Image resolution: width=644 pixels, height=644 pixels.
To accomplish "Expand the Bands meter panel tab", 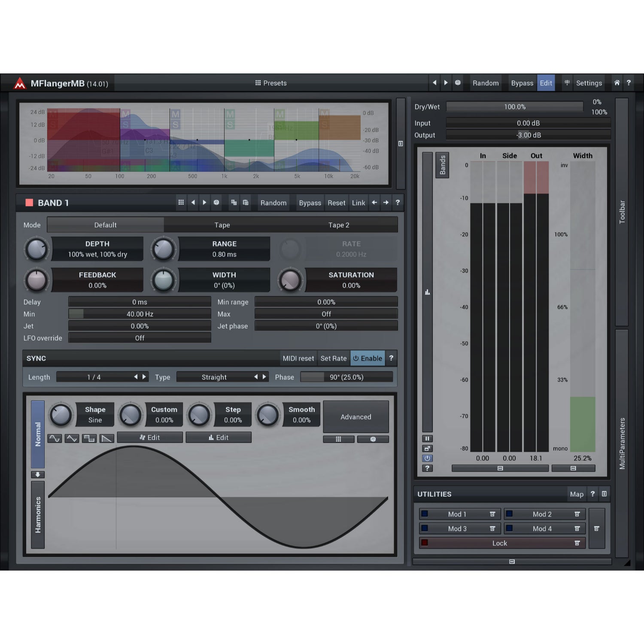I will click(442, 165).
